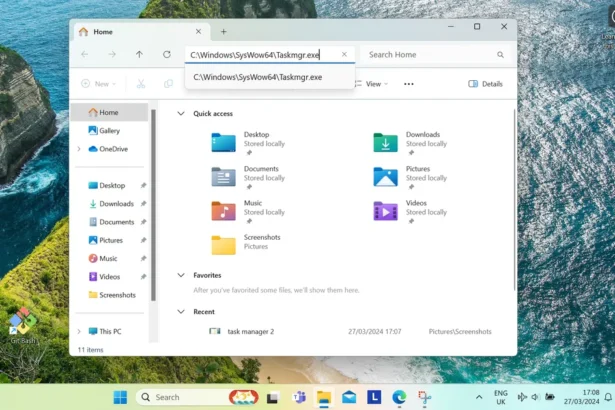Open OneDrive in the sidebar
The height and width of the screenshot is (410, 615).
click(x=108, y=149)
